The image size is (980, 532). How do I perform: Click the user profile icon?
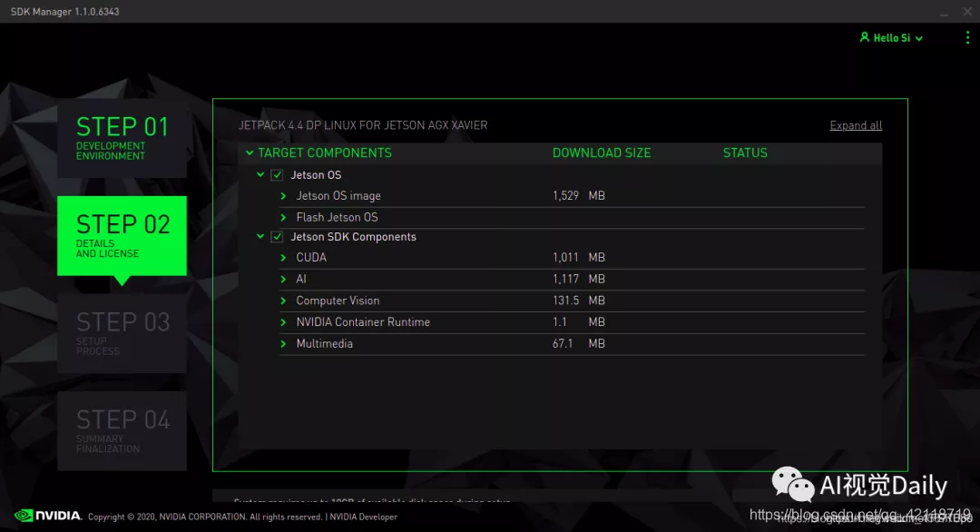click(865, 37)
